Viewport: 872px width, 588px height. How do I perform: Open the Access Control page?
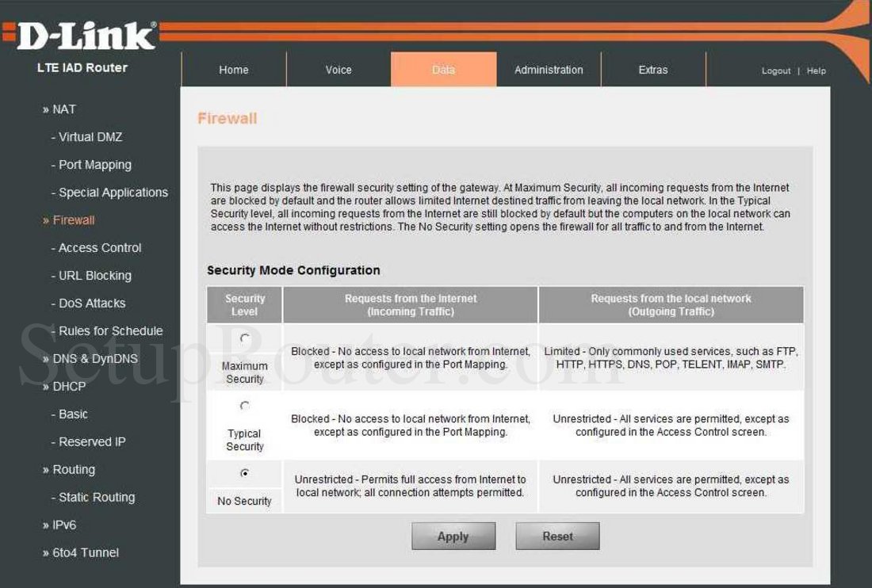pyautogui.click(x=98, y=247)
